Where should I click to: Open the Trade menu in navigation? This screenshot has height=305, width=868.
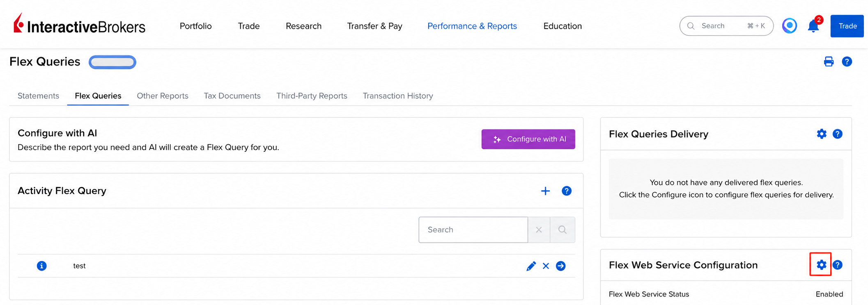(x=249, y=26)
